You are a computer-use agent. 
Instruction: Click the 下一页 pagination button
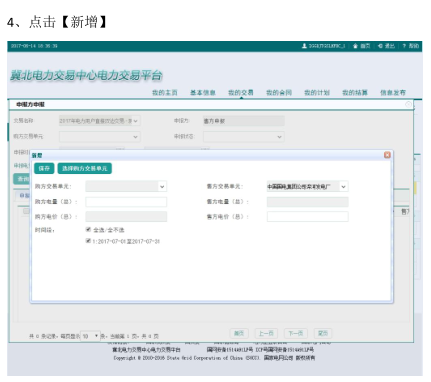click(296, 333)
